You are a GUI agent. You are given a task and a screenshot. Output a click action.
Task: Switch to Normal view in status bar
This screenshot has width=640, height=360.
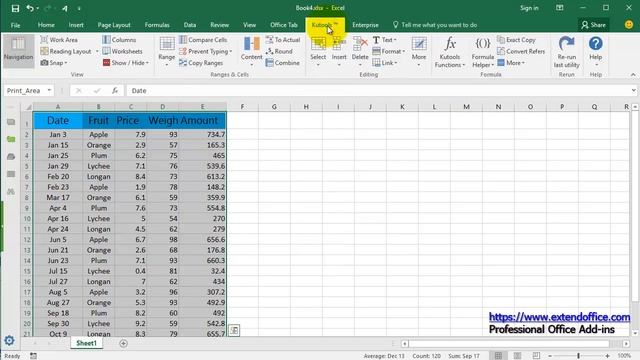tap(498, 356)
